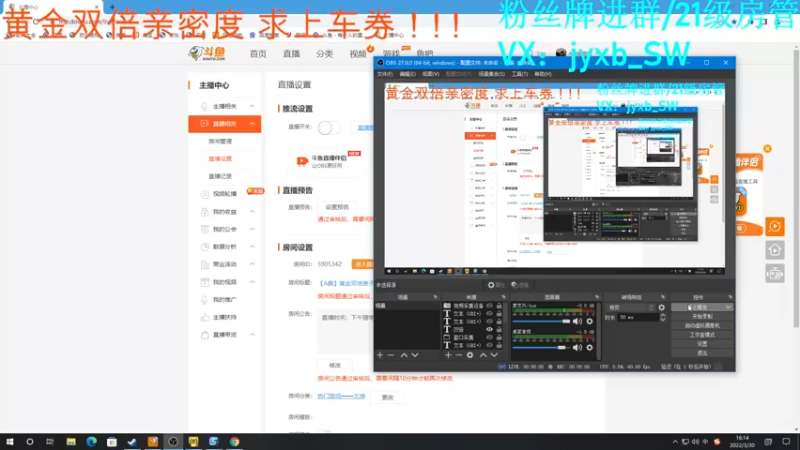The image size is (800, 450).
Task: Open the 帮助(H) menu in OBS
Action: click(543, 74)
